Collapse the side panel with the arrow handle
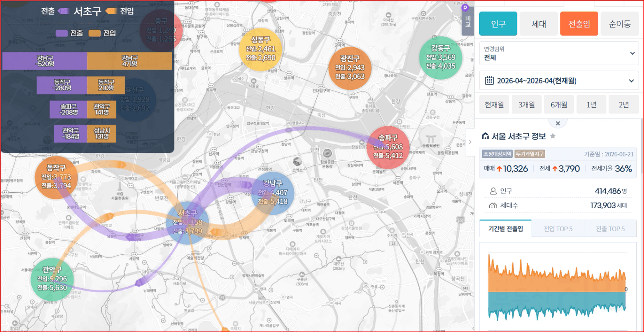Viewport: 644px width, 332px height. tap(470, 142)
